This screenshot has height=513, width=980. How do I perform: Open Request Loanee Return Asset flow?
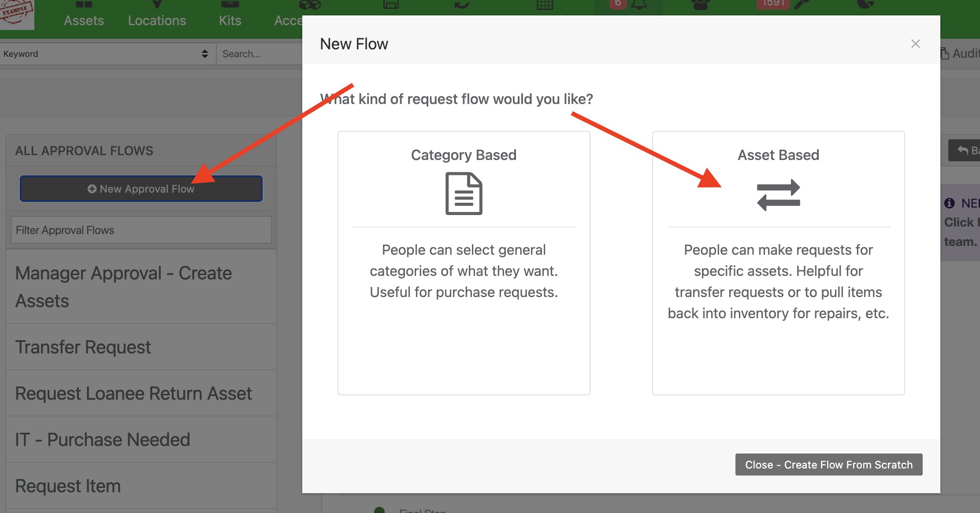point(141,394)
